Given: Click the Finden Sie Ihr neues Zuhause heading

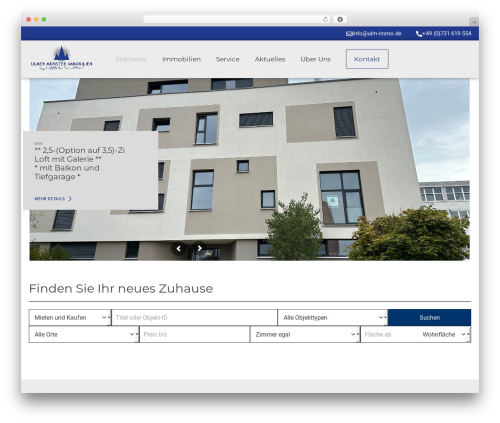Looking at the screenshot, I should 121,288.
